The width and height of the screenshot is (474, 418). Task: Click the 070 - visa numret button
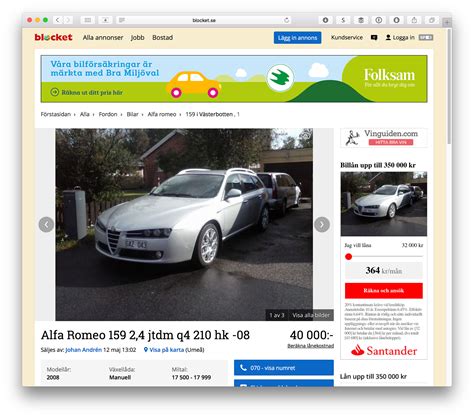(x=284, y=368)
